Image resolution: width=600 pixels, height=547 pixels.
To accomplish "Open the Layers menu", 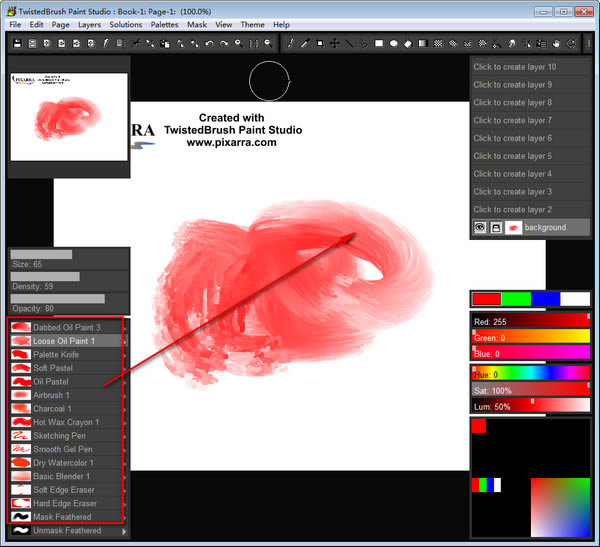I will [x=89, y=24].
